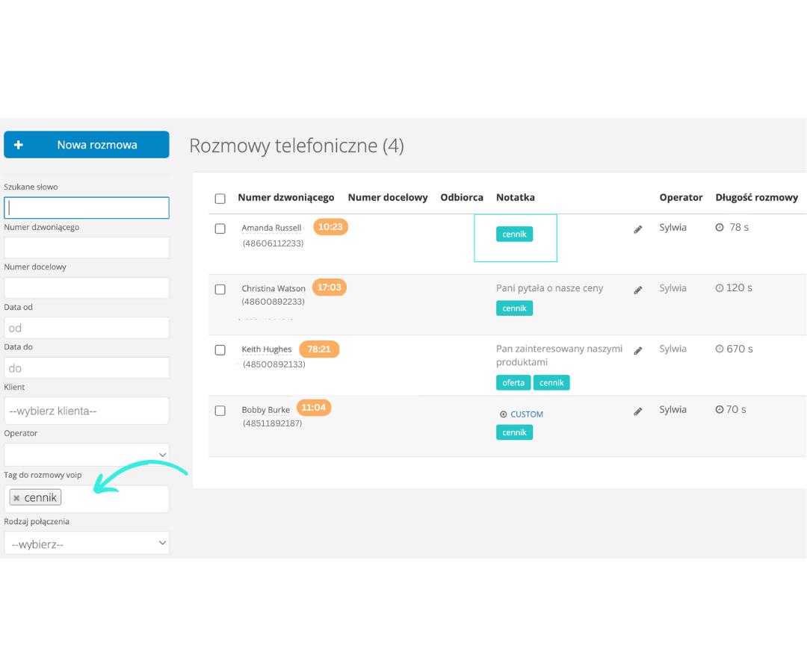Image resolution: width=807 pixels, height=672 pixels.
Task: Click the pencil icon in Keith Hughes row
Action: pyautogui.click(x=637, y=350)
